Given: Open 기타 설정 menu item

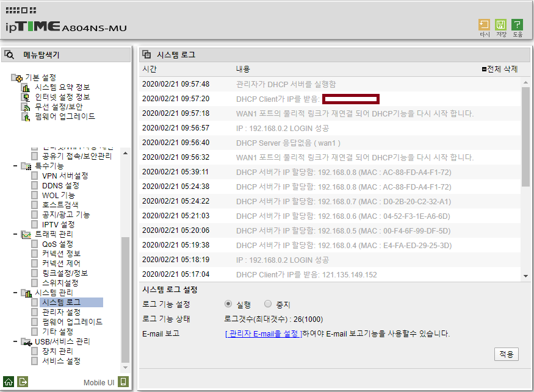Looking at the screenshot, I should [x=57, y=332].
